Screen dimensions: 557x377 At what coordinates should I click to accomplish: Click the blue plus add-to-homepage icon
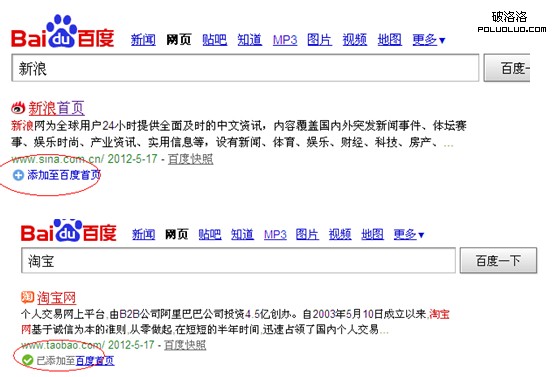[x=18, y=175]
